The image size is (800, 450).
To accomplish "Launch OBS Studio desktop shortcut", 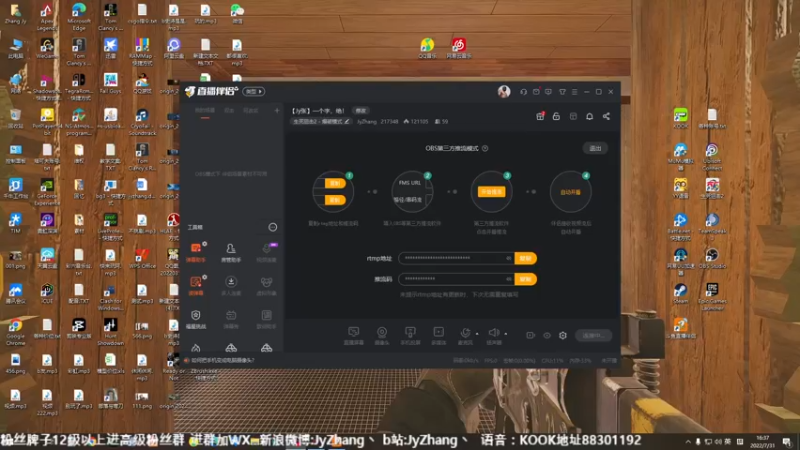I will pyautogui.click(x=712, y=258).
